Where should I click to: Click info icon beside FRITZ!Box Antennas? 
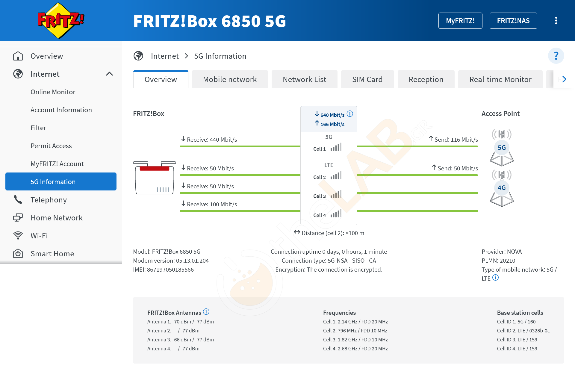[206, 312]
